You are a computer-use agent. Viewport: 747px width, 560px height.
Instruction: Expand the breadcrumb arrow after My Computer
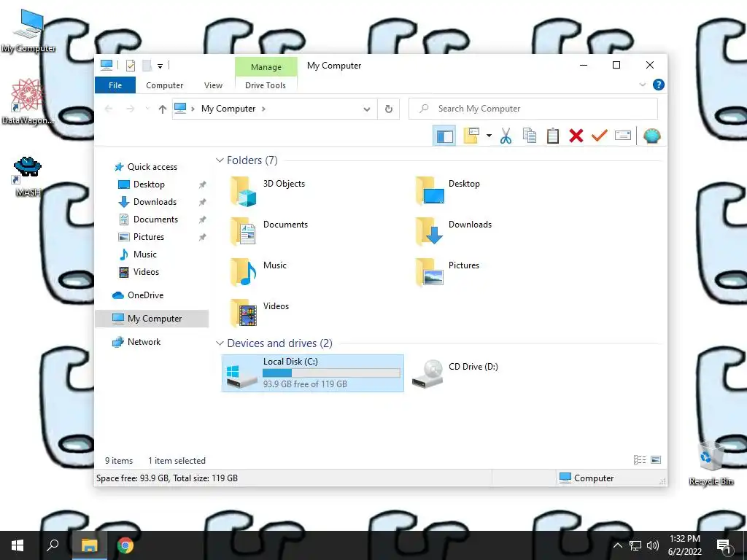(263, 109)
